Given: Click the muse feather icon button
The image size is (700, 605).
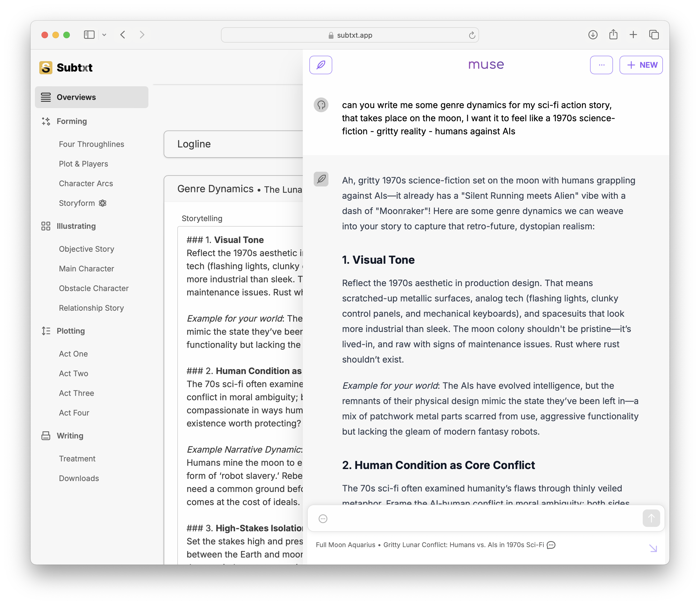Looking at the screenshot, I should (320, 65).
